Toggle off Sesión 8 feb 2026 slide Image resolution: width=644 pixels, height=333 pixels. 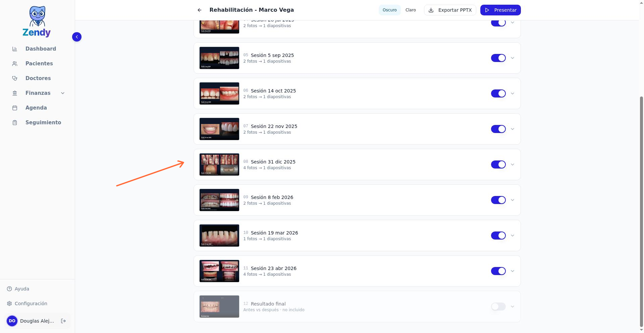coord(498,200)
